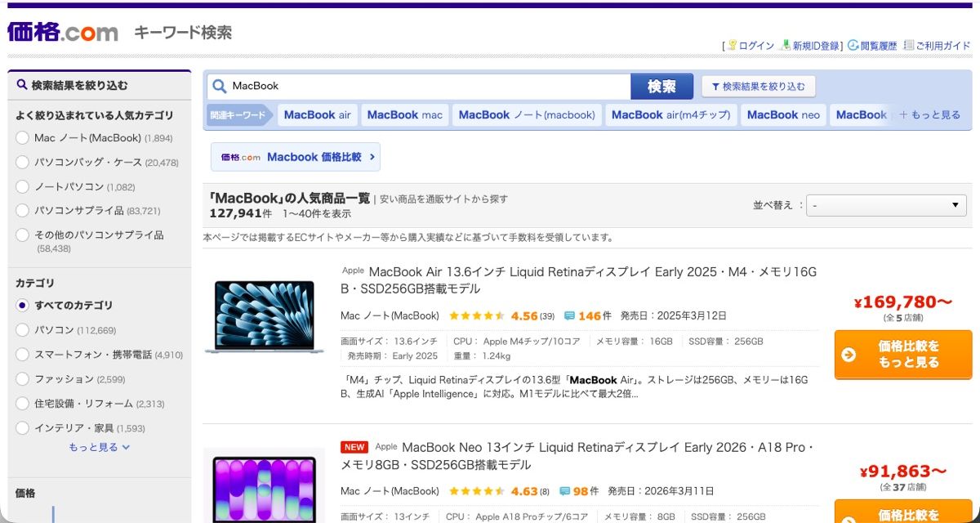Expand もっと見る related keywords
Screen dimensions: 980x523
930,115
